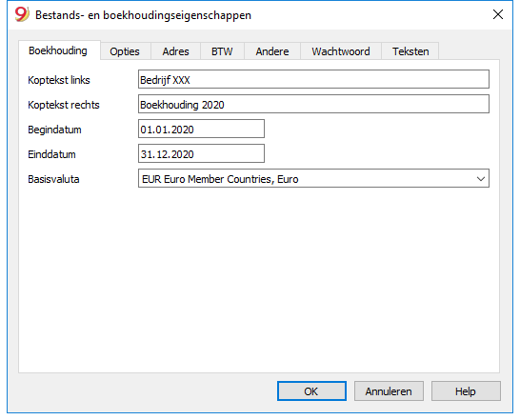Click the dialog title text
The height and width of the screenshot is (420, 520).
pyautogui.click(x=143, y=15)
